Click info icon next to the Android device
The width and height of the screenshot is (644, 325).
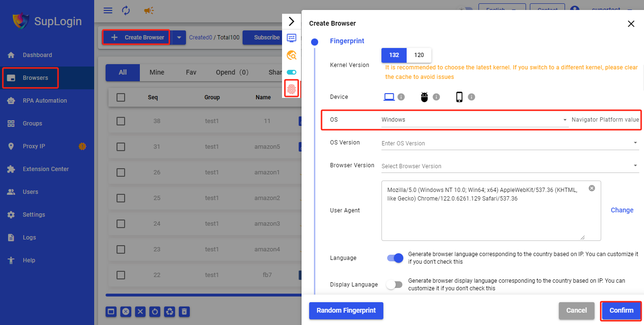436,97
